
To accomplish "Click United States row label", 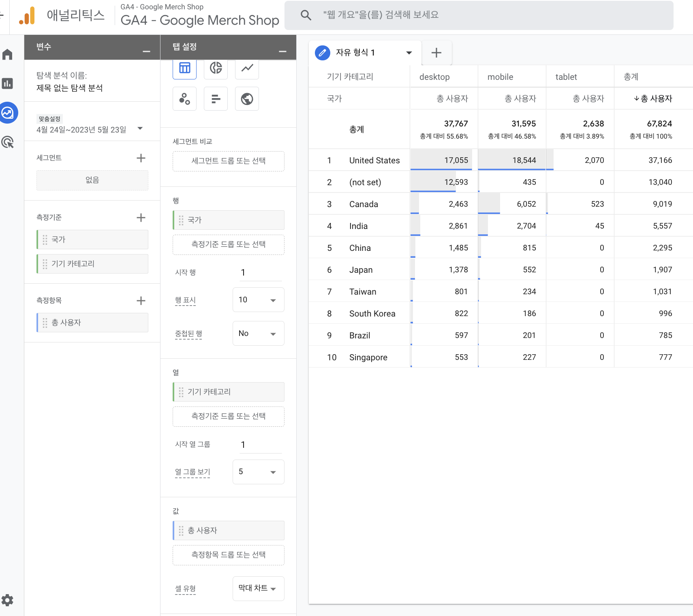I will 374,160.
